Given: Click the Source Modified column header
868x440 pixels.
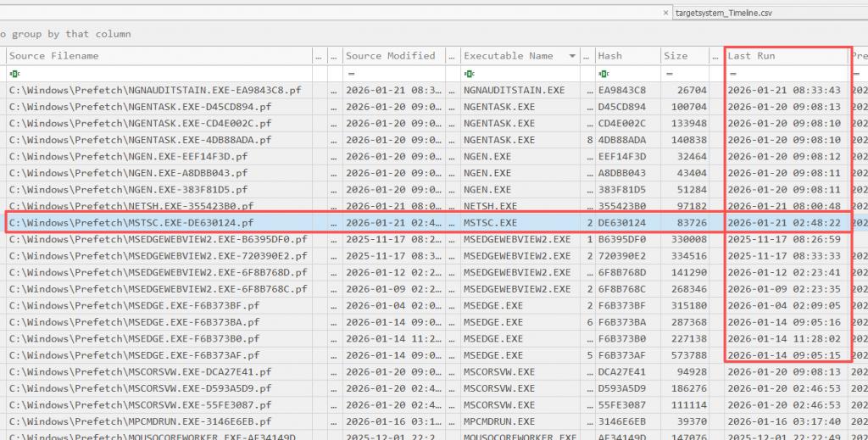Looking at the screenshot, I should pyautogui.click(x=390, y=56).
